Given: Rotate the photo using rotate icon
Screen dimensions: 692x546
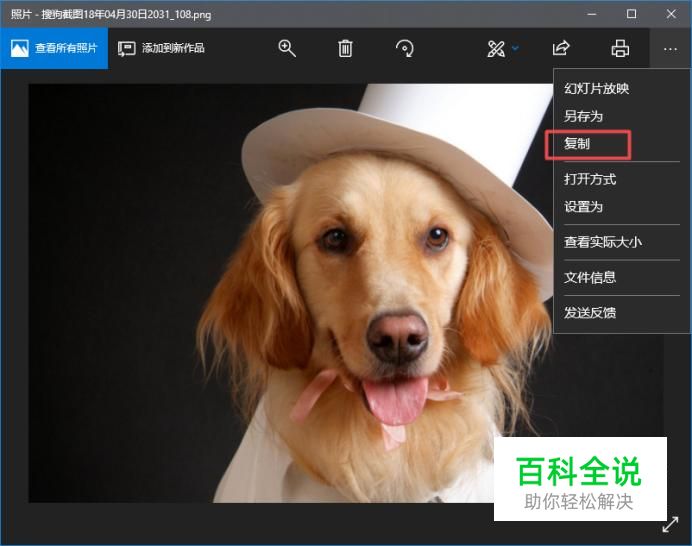Looking at the screenshot, I should pos(405,48).
